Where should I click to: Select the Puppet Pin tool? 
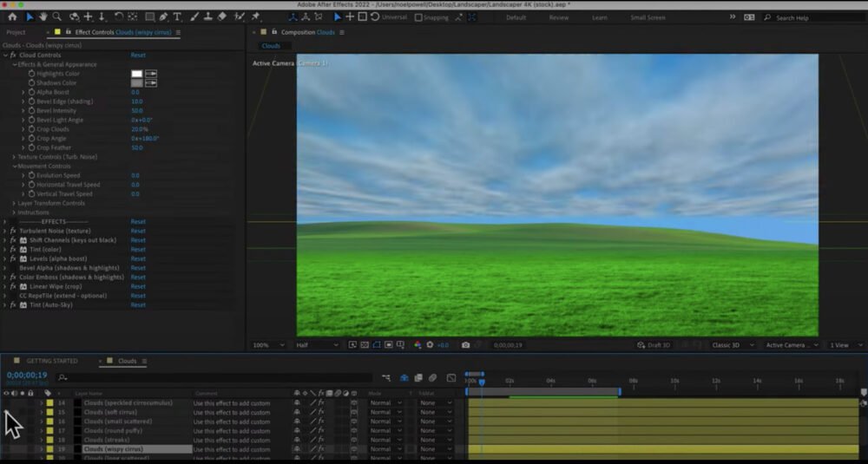tap(256, 17)
